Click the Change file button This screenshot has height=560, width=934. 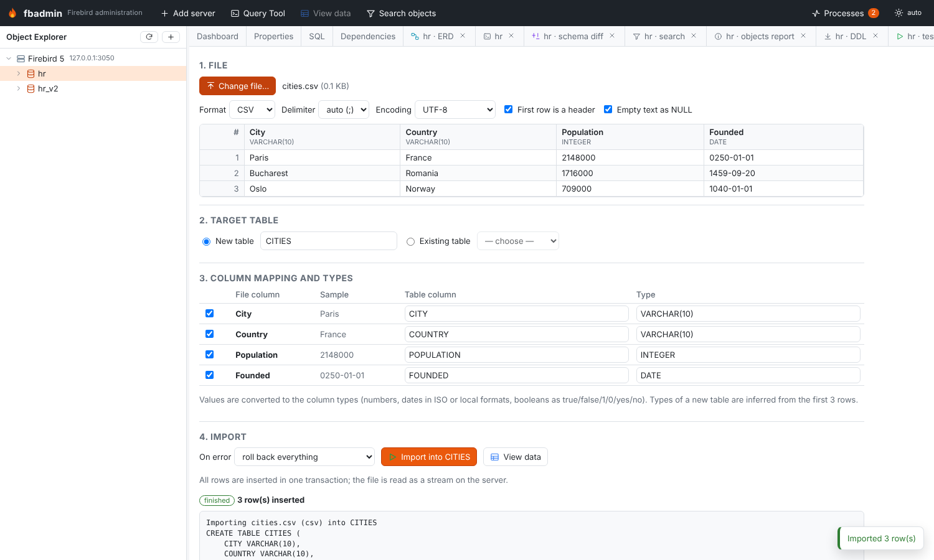click(237, 86)
